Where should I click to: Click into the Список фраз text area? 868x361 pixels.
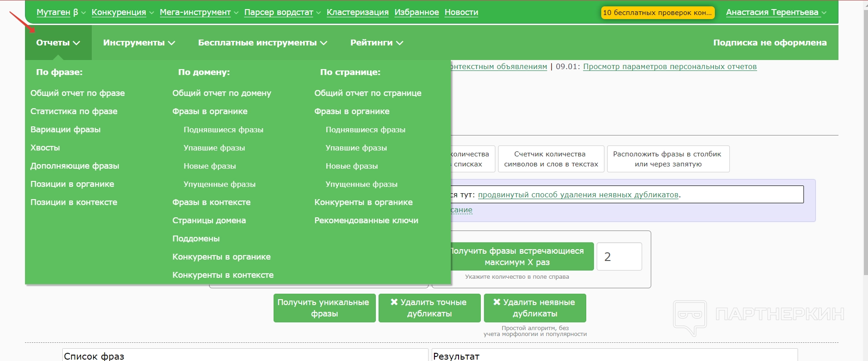tap(245, 355)
